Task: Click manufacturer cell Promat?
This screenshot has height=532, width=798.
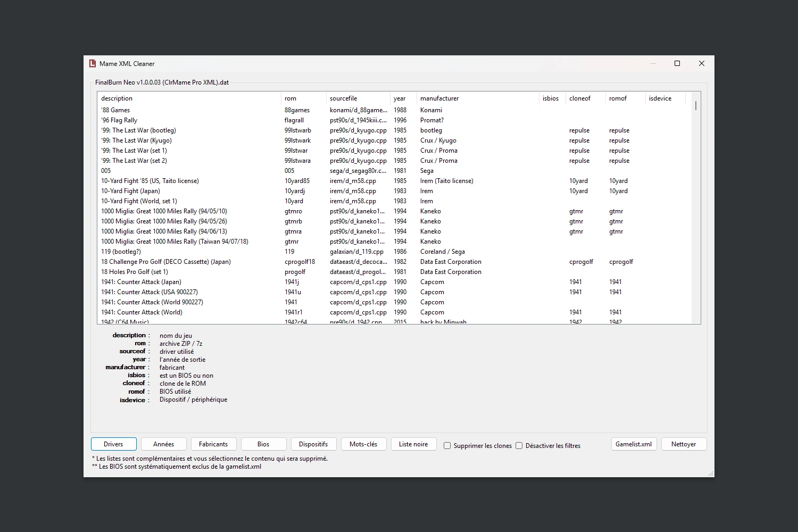Action: [432, 120]
